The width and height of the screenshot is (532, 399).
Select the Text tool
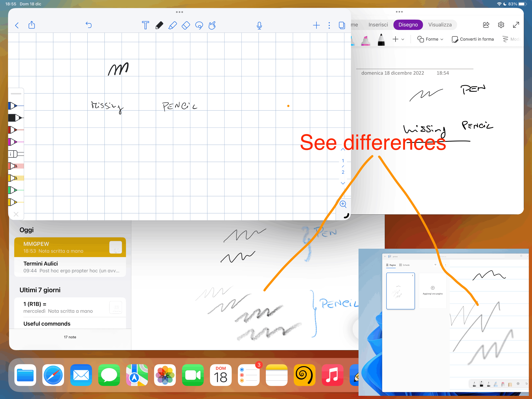click(x=145, y=25)
